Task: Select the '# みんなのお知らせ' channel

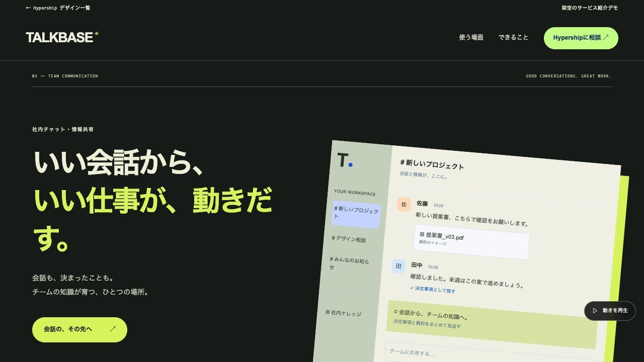Action: pyautogui.click(x=350, y=263)
